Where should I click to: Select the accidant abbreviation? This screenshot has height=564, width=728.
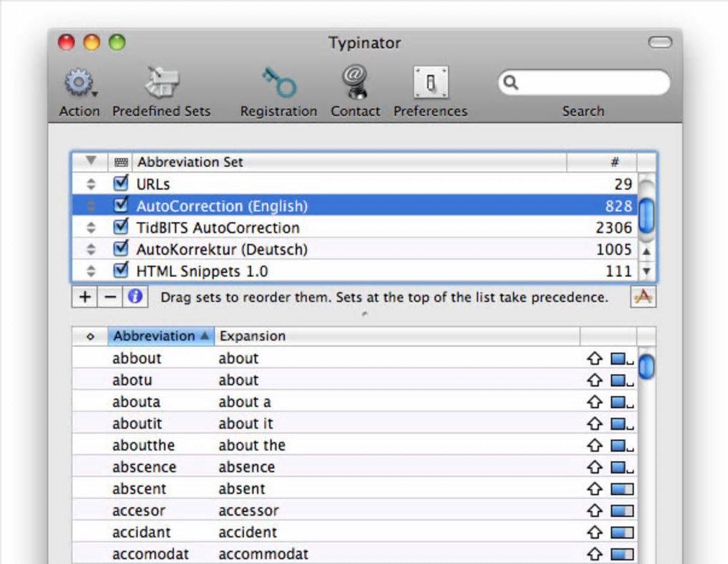[x=141, y=533]
